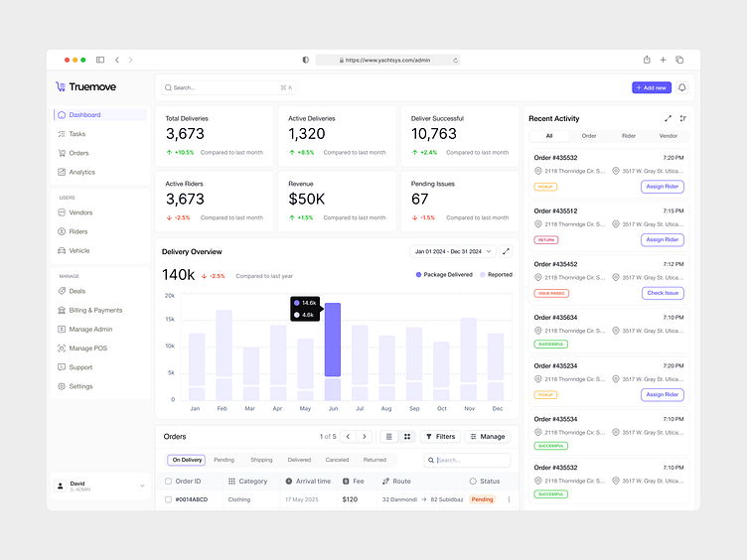Check the box for order #0014ABCD
747x560 pixels.
pos(168,499)
